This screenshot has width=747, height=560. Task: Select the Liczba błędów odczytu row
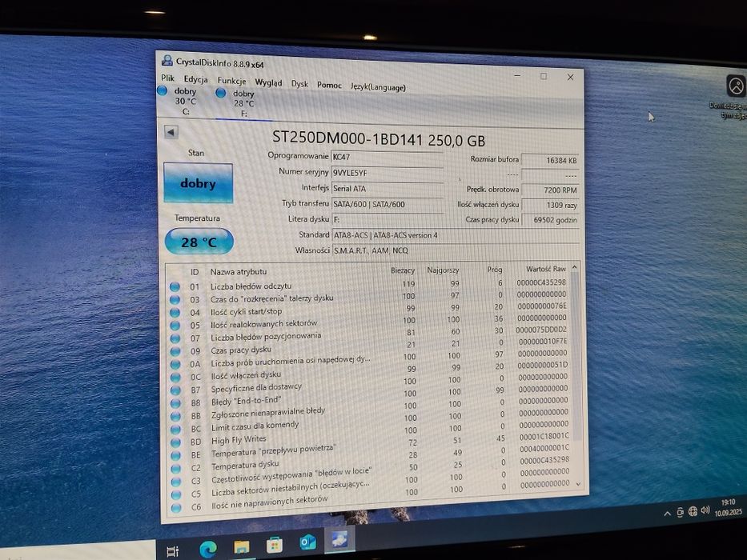pos(369,285)
